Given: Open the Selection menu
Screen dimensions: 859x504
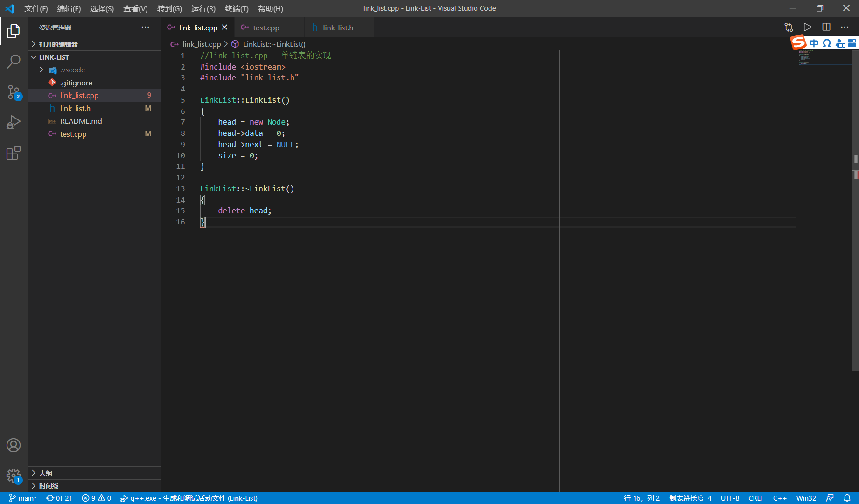Looking at the screenshot, I should (x=102, y=8).
